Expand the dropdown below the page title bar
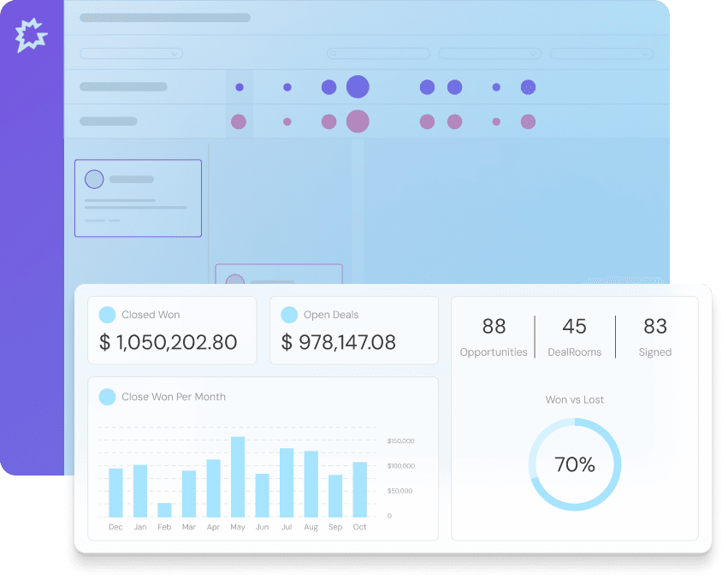The height and width of the screenshot is (579, 728). [132, 54]
